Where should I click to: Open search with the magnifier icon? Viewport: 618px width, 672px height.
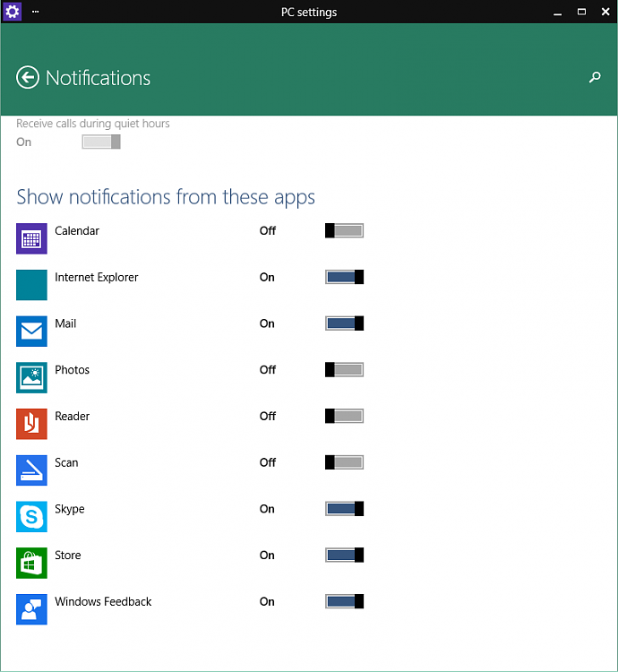595,77
